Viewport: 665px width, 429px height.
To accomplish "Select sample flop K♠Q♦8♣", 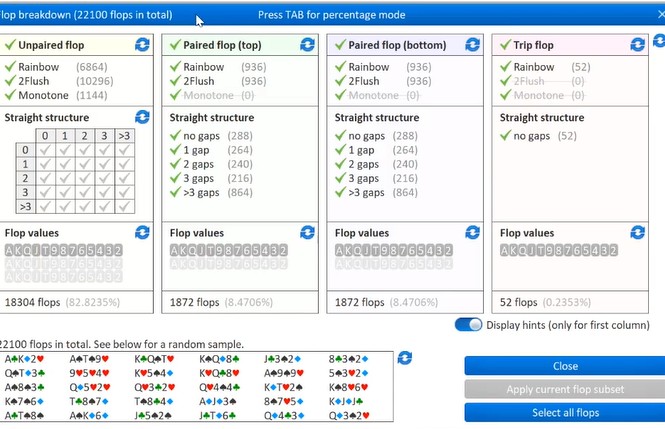I will coord(219,359).
